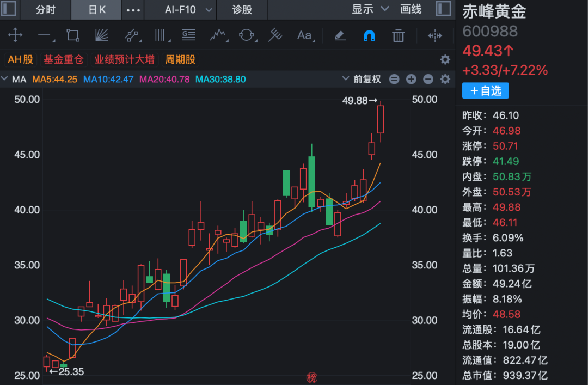This screenshot has width=588, height=385.
Task: Click the change value +3.33/+7.22%
Action: (x=505, y=70)
